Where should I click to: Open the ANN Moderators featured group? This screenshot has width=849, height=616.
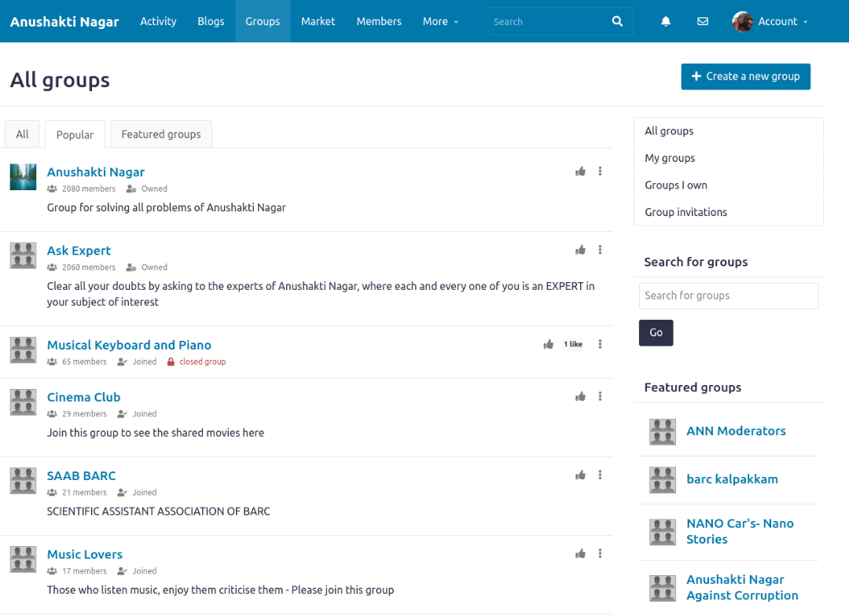pos(736,431)
